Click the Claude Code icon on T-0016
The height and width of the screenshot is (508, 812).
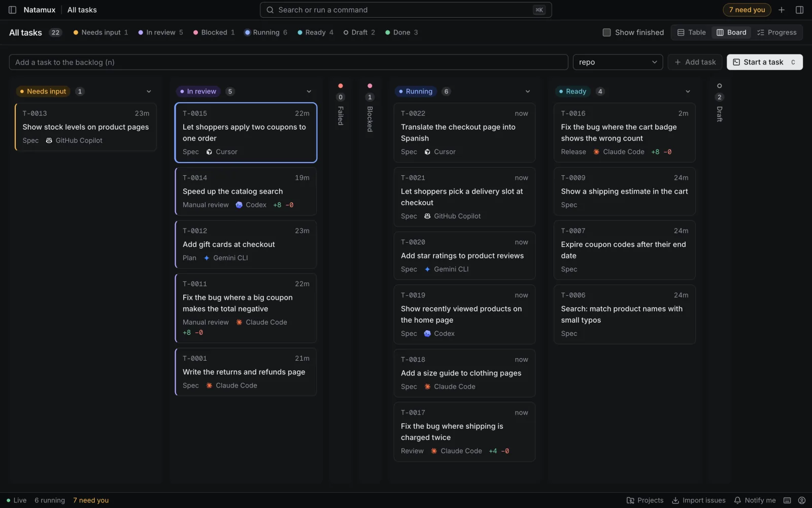(x=596, y=152)
